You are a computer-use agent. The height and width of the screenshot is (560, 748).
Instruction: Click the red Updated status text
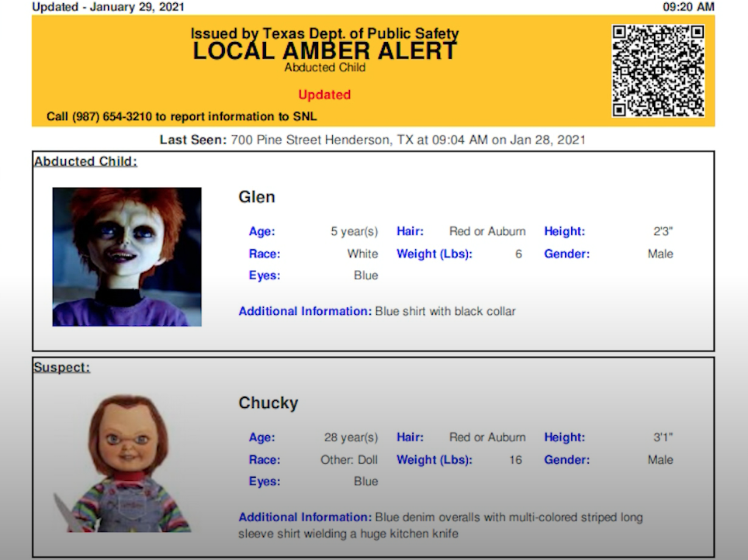324,95
